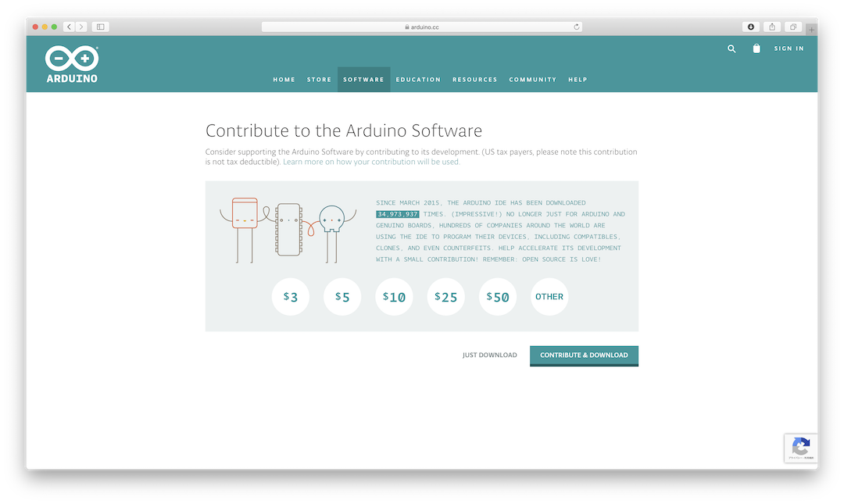Go back using the browser back arrow

(69, 27)
